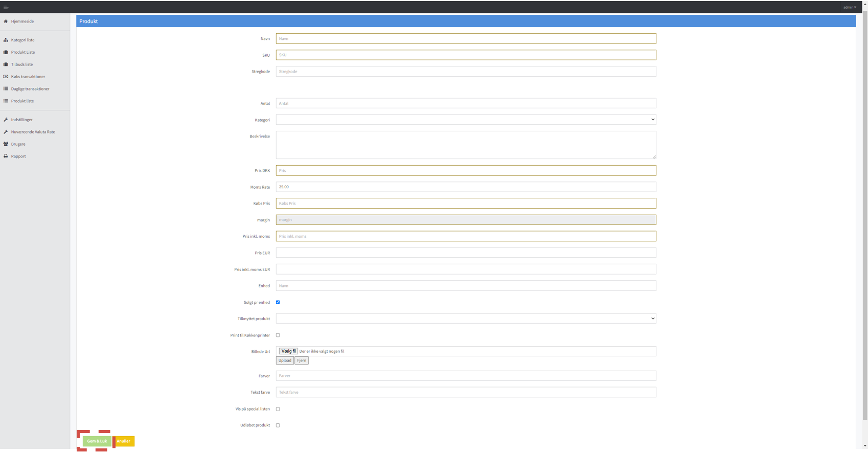The height and width of the screenshot is (453, 868).
Task: Click the Vælg fil file chooser button
Action: click(288, 351)
